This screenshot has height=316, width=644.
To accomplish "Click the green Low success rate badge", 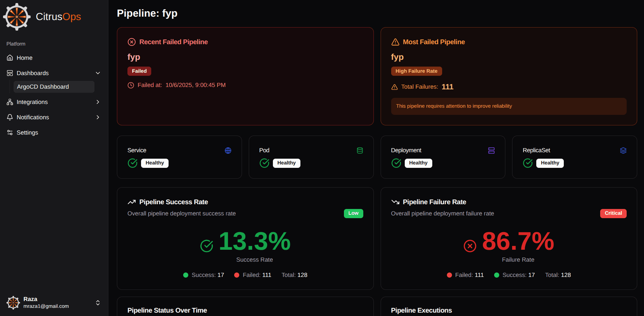I will (x=353, y=213).
